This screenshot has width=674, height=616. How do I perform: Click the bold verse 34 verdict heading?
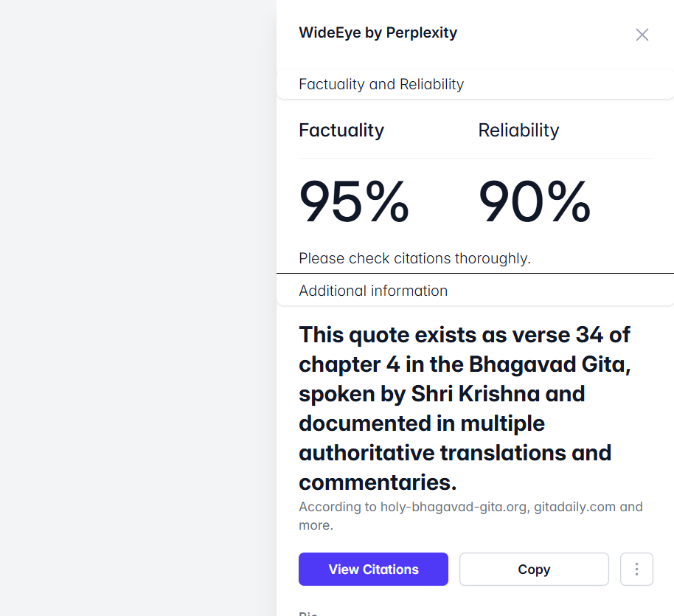(x=465, y=408)
